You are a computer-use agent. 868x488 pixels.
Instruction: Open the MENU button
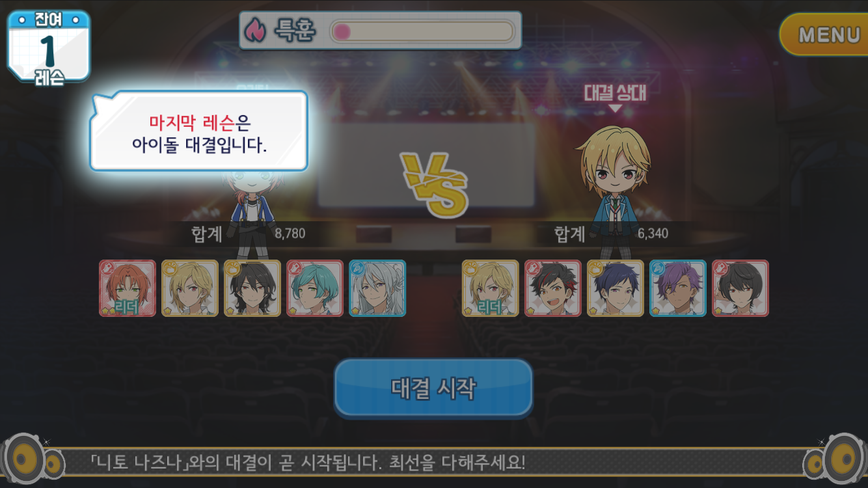point(825,34)
